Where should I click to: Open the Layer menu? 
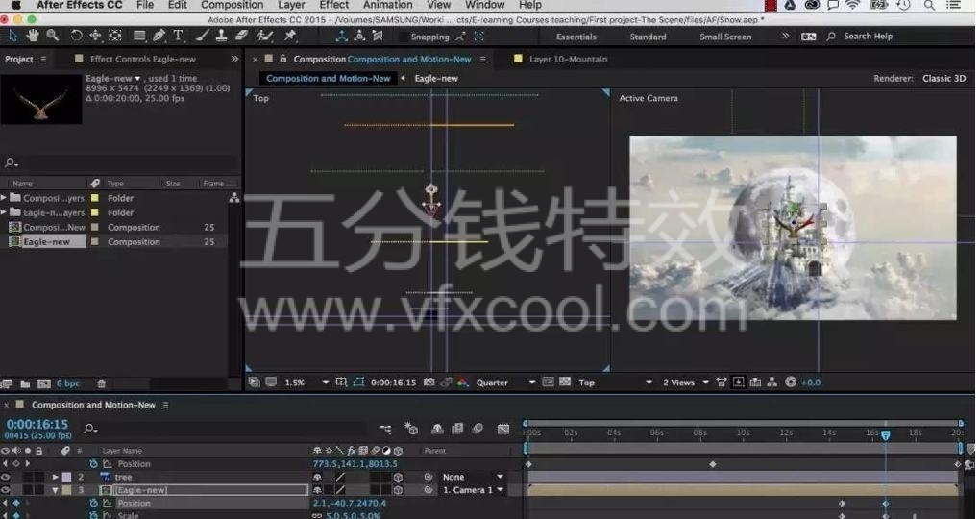(291, 5)
